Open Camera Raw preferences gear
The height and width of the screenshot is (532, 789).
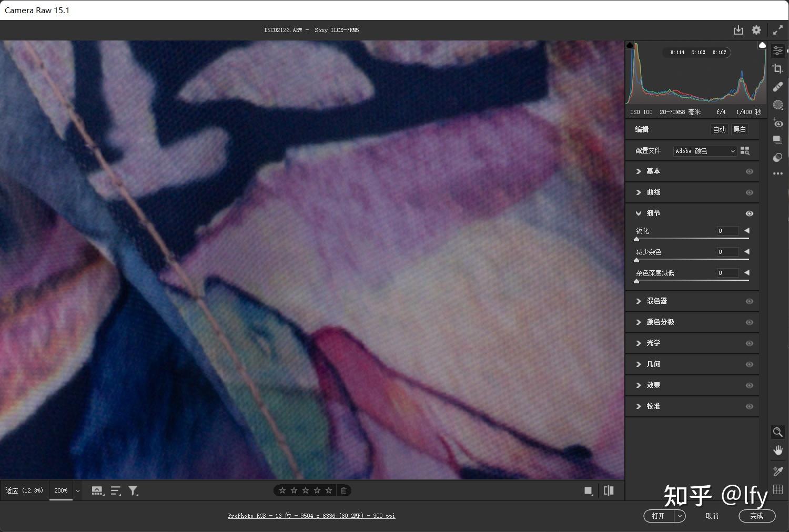pyautogui.click(x=756, y=30)
